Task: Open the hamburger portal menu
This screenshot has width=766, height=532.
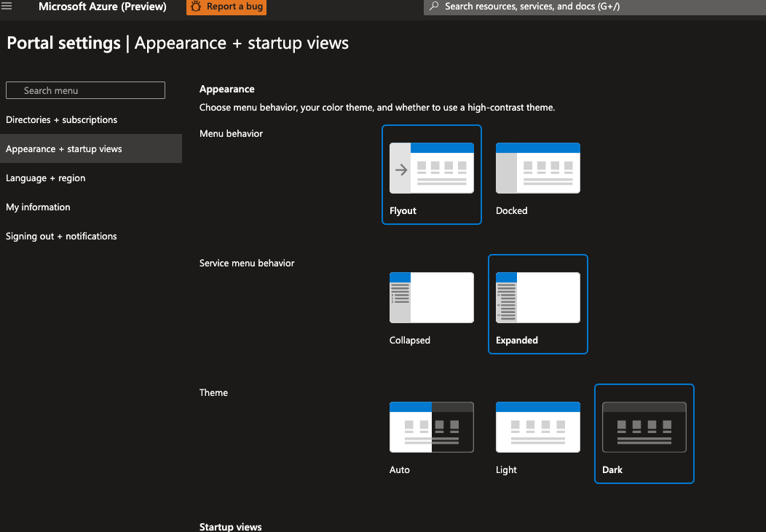Action: [7, 7]
